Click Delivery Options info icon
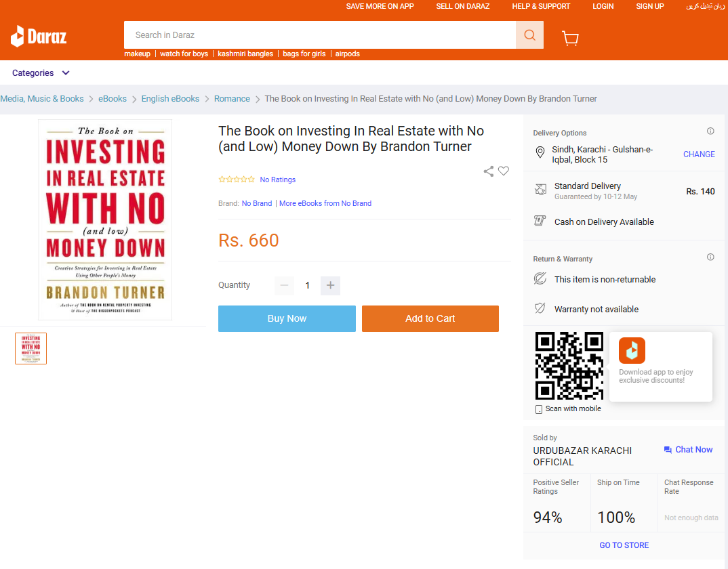The image size is (728, 569). point(710,131)
